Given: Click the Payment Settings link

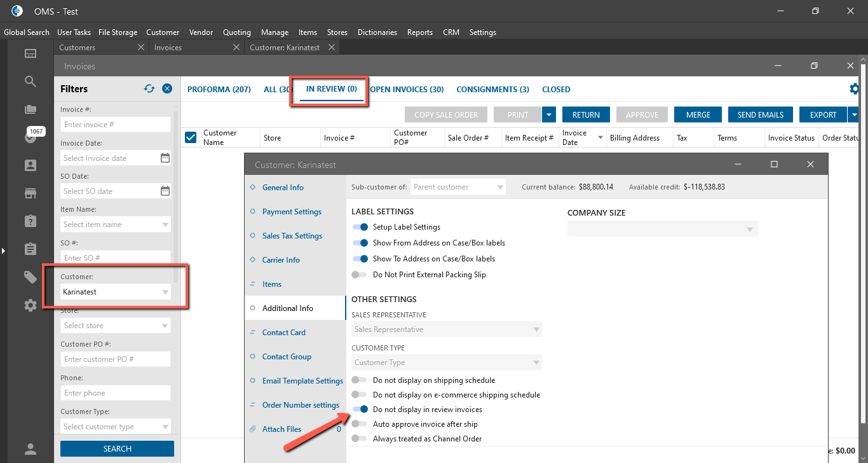Looking at the screenshot, I should coord(292,212).
